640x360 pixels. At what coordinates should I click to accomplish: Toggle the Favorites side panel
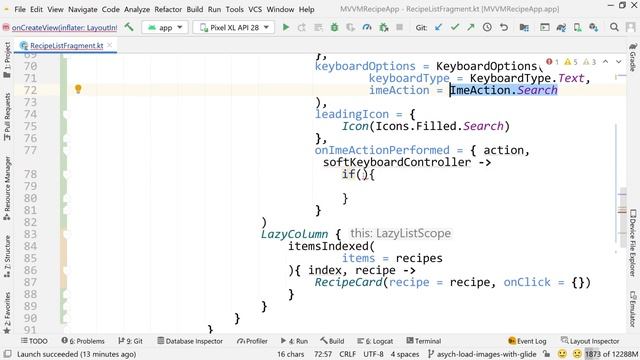(x=7, y=312)
